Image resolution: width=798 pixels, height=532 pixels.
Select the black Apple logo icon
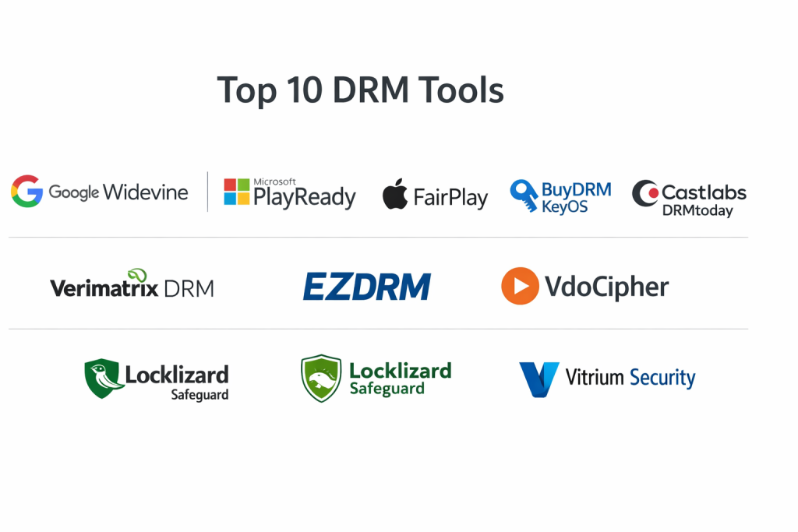pyautogui.click(x=395, y=194)
